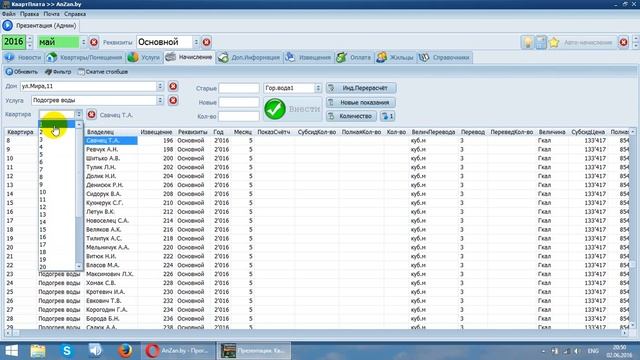Open the Start menu on the taskbar
The height and width of the screenshot is (360, 640).
click(x=11, y=351)
